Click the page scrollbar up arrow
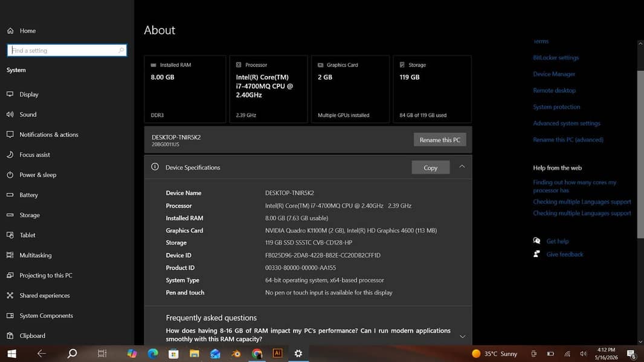 (x=640, y=43)
